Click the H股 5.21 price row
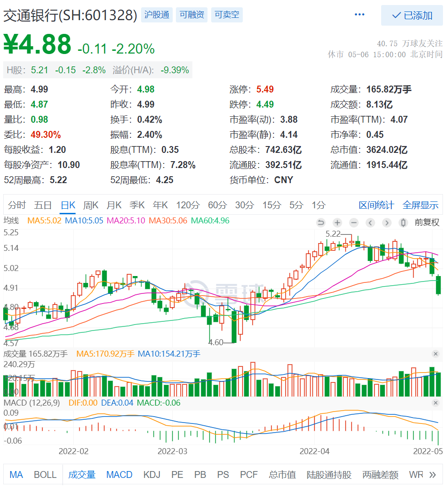The height and width of the screenshot is (488, 448). pos(98,70)
